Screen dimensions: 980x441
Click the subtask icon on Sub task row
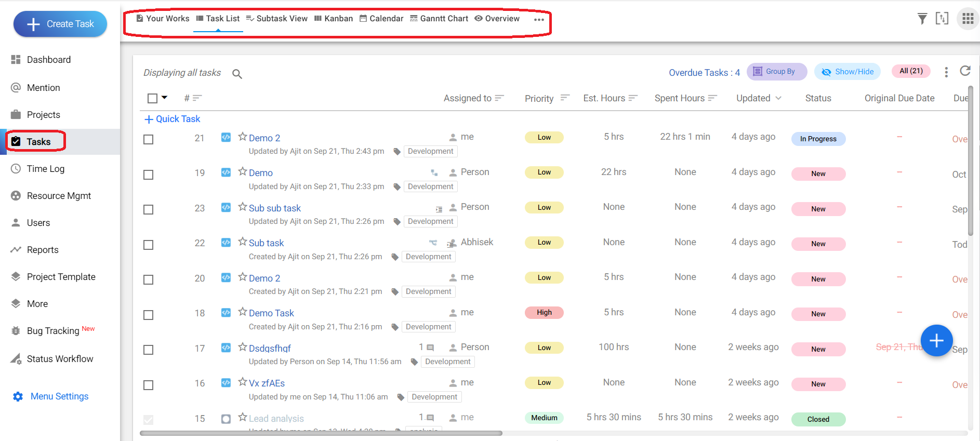click(433, 243)
